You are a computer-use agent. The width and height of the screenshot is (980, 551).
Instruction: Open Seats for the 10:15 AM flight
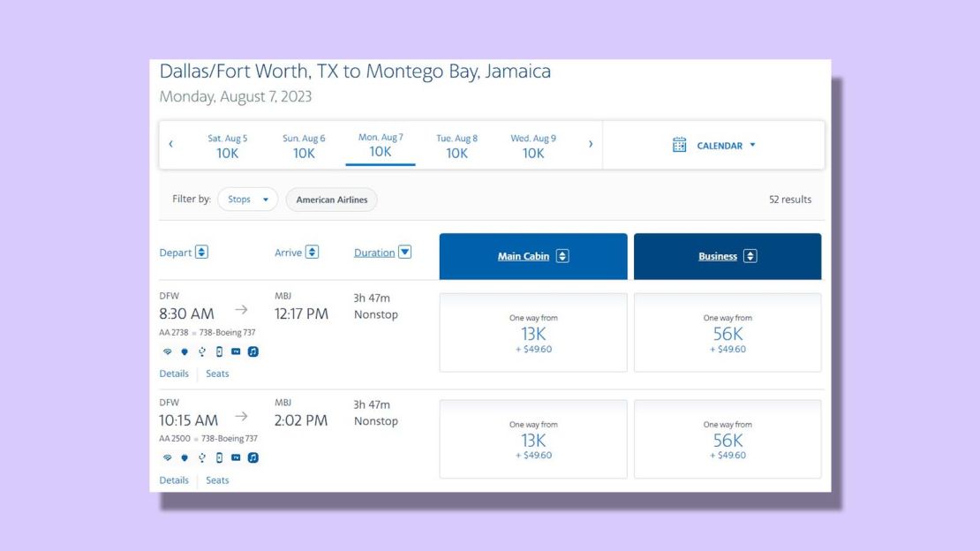[x=217, y=480]
